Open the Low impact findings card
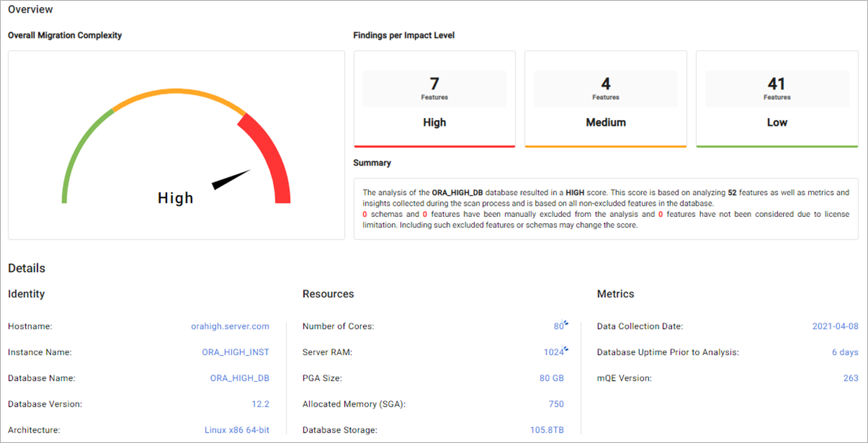This screenshot has height=443, width=868. pos(777,99)
